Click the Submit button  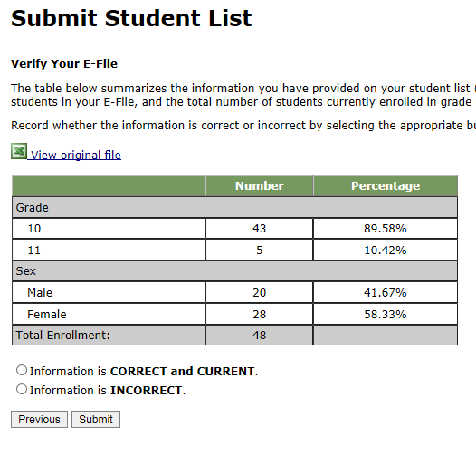96,420
